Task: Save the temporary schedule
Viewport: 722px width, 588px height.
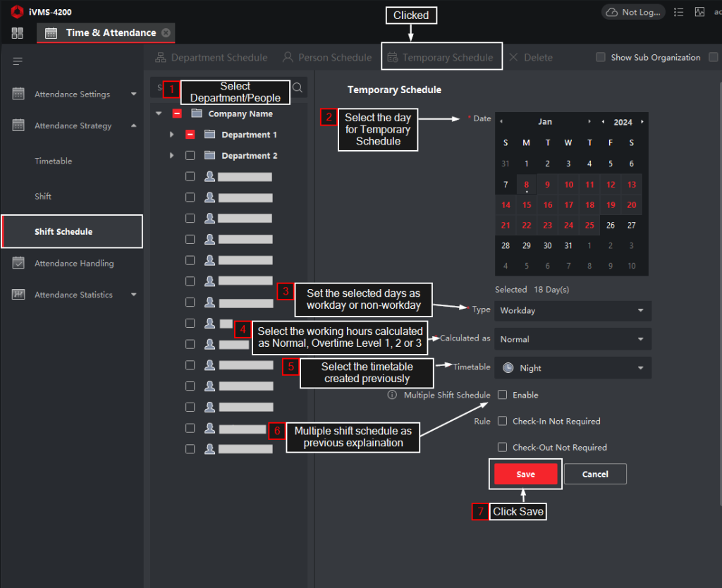Action: point(525,474)
